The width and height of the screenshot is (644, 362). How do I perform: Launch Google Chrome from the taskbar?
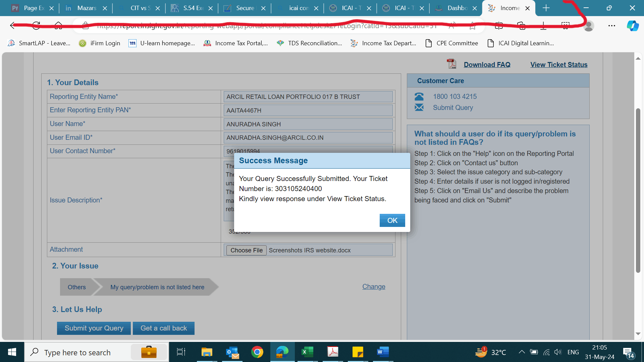click(x=257, y=352)
